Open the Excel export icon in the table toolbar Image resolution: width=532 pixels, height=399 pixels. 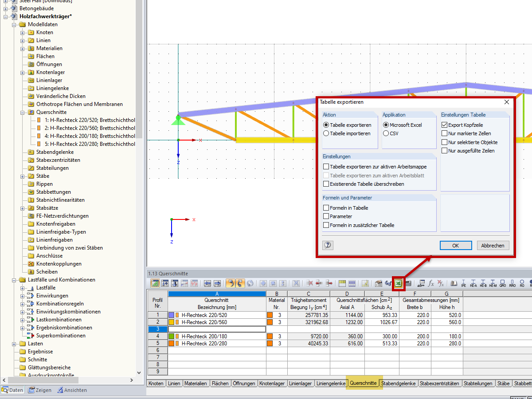coord(398,284)
